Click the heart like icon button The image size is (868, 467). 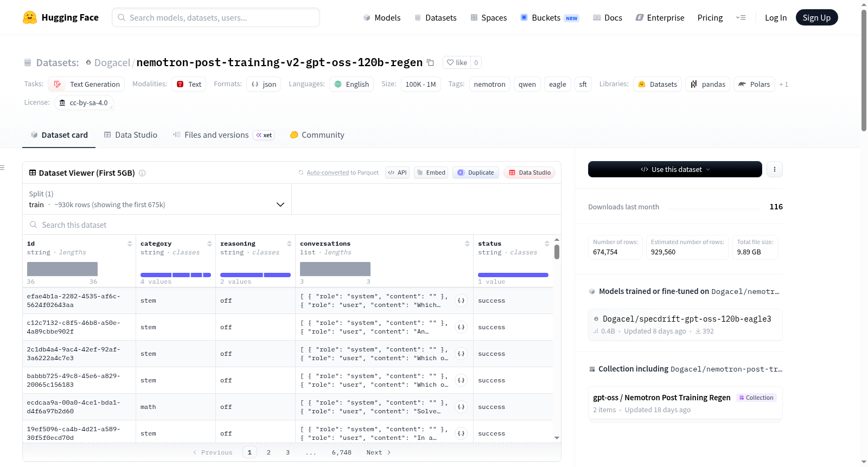pyautogui.click(x=457, y=62)
